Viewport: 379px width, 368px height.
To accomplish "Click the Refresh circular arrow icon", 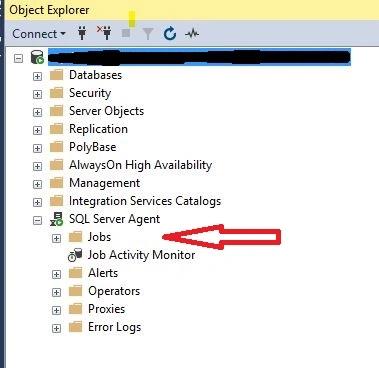I will 170,34.
